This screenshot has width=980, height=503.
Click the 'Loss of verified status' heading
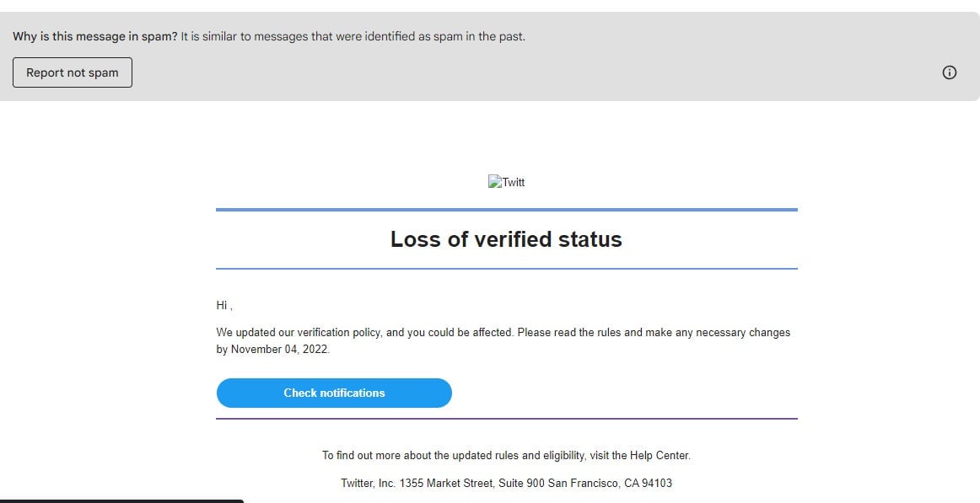(x=506, y=239)
